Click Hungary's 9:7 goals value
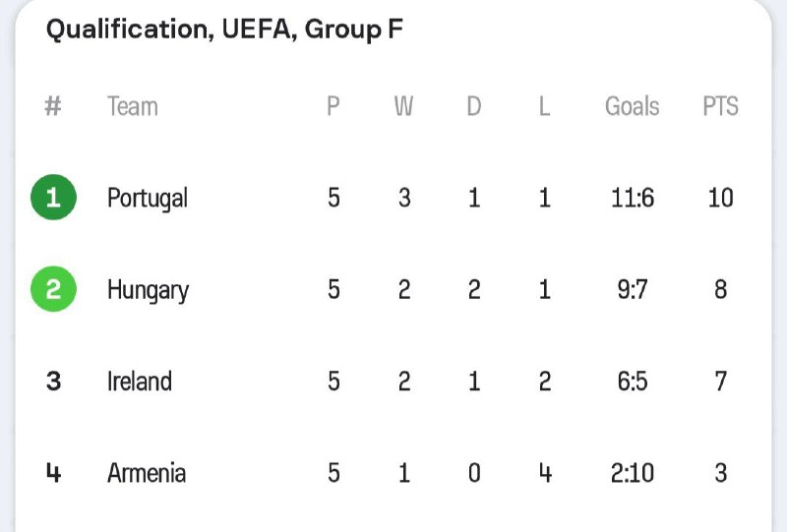This screenshot has height=532, width=787. tap(632, 290)
